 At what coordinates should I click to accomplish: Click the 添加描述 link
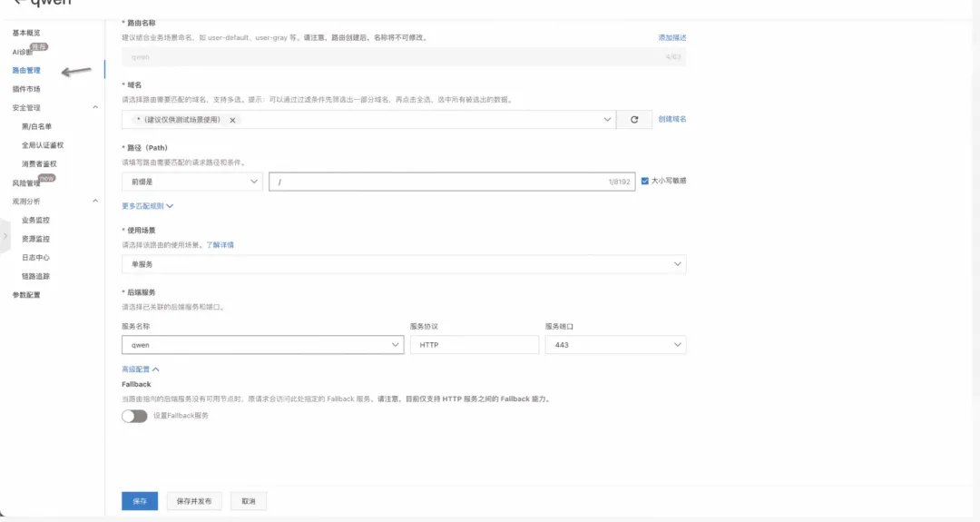tap(671, 37)
